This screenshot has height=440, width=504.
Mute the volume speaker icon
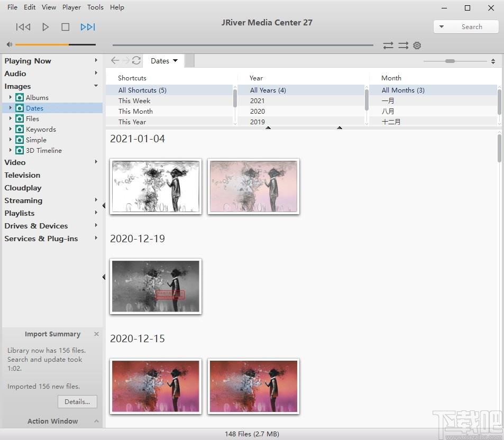pos(10,44)
